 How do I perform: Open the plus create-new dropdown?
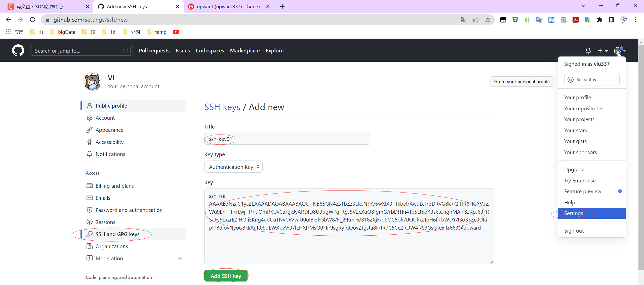pos(602,51)
